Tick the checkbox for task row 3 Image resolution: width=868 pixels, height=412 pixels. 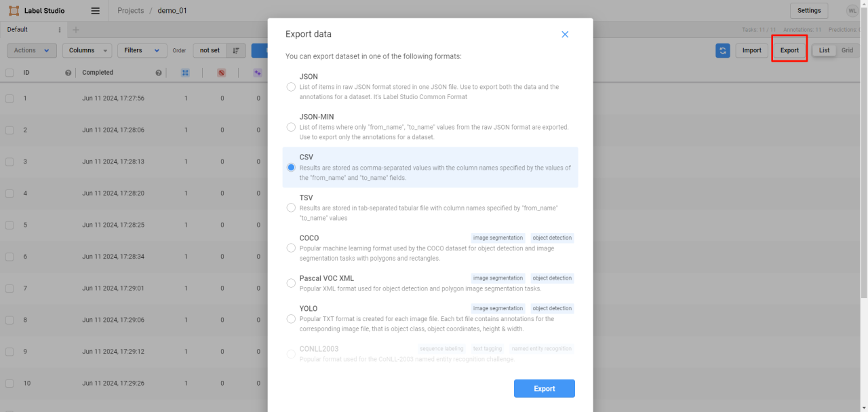click(9, 162)
